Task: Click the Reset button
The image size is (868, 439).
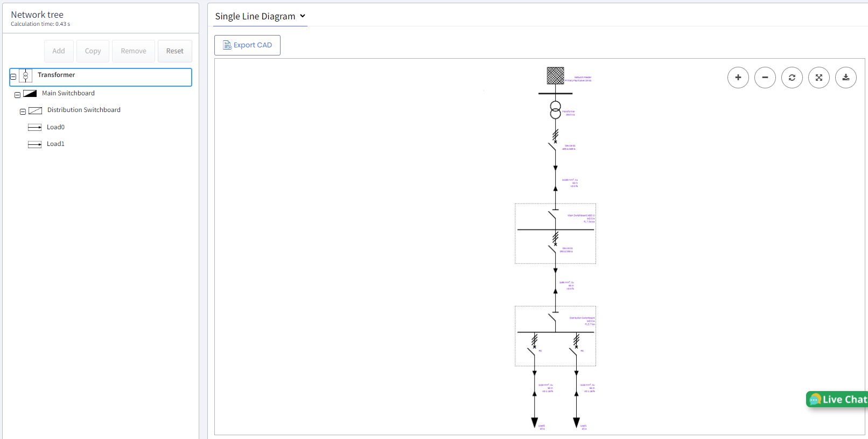Action: tap(174, 51)
